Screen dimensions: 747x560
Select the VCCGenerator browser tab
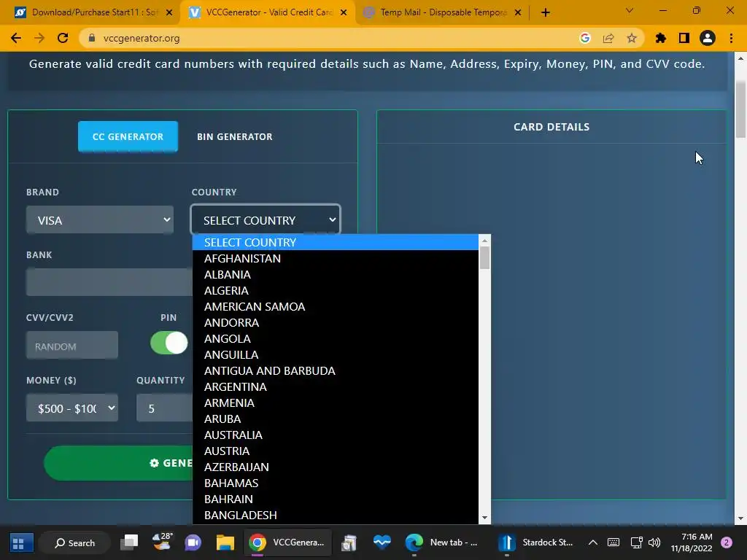[x=267, y=12]
